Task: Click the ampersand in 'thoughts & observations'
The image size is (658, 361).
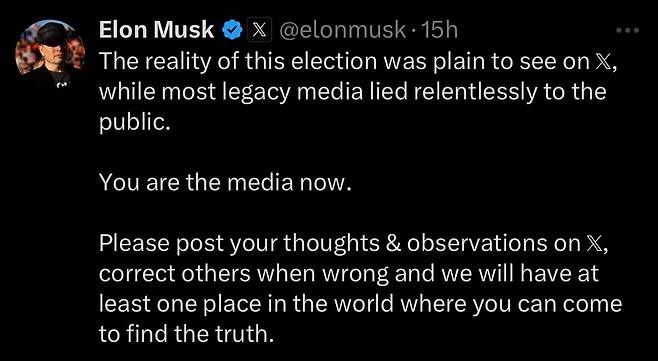Action: [393, 245]
